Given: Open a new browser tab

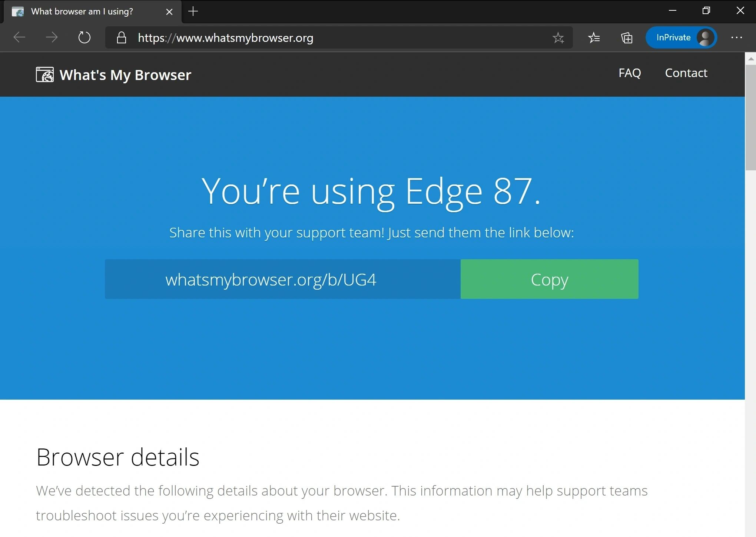Looking at the screenshot, I should [193, 11].
